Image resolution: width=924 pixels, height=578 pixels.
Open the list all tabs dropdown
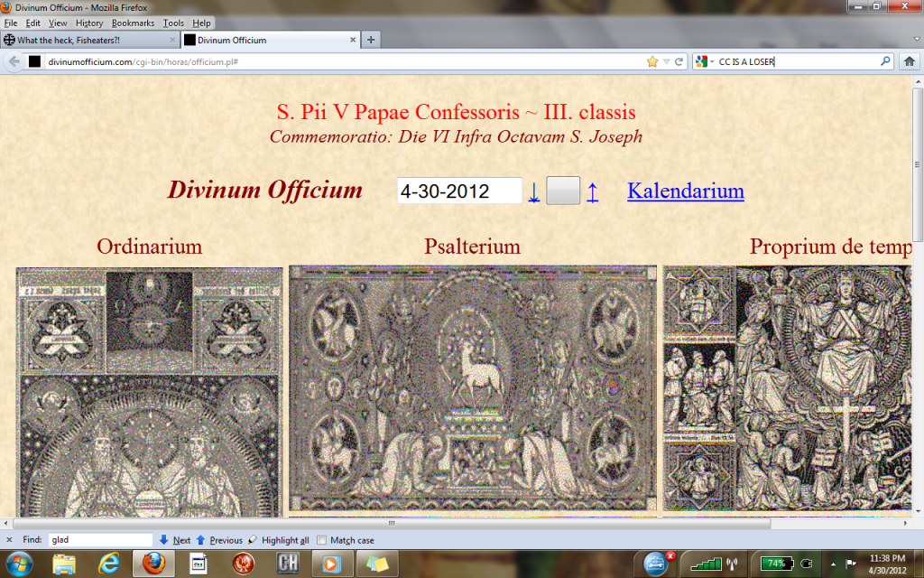tap(917, 40)
